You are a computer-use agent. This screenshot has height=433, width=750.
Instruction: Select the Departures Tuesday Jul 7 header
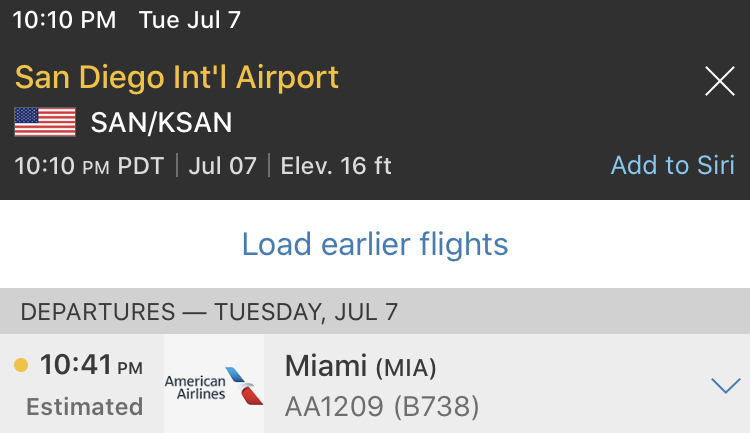pyautogui.click(x=209, y=312)
